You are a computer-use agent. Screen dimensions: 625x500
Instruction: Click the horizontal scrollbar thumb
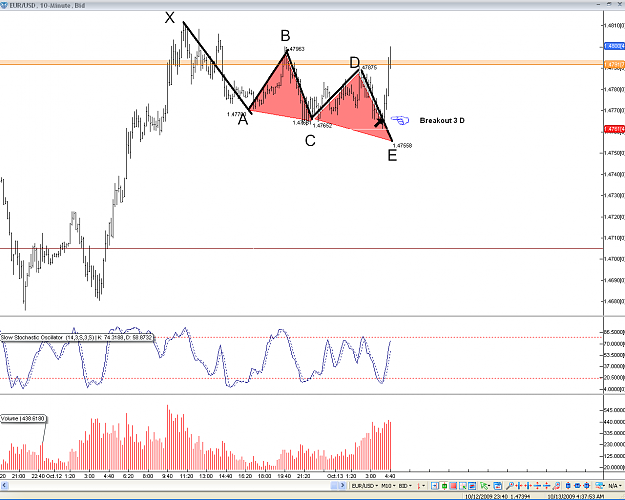334,485
